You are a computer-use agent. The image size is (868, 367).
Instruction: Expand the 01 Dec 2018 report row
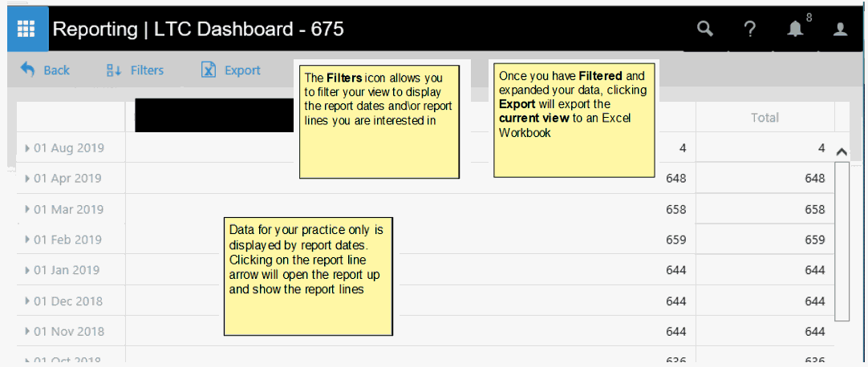(28, 301)
